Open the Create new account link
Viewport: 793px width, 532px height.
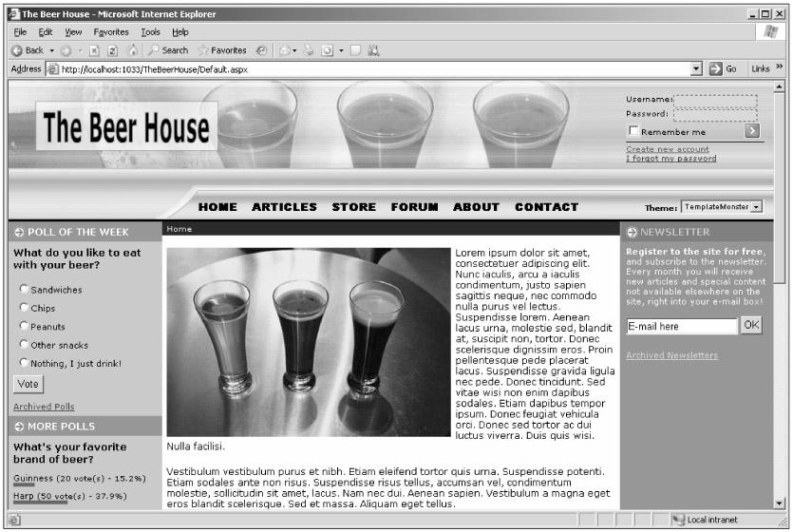click(668, 149)
